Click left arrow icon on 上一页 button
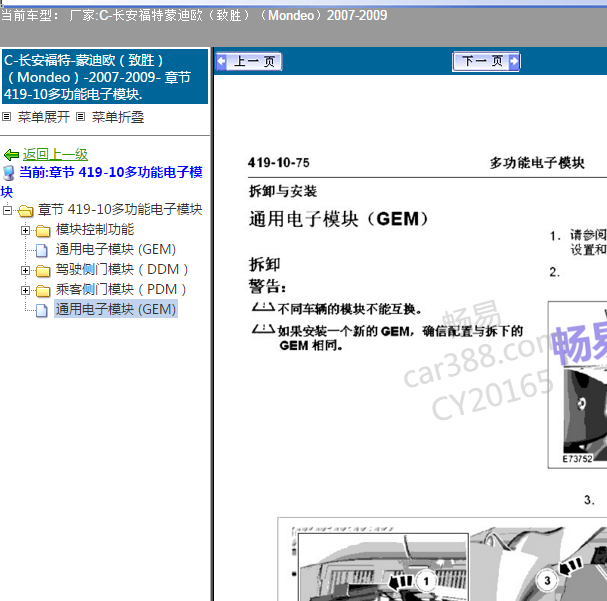 coord(221,61)
